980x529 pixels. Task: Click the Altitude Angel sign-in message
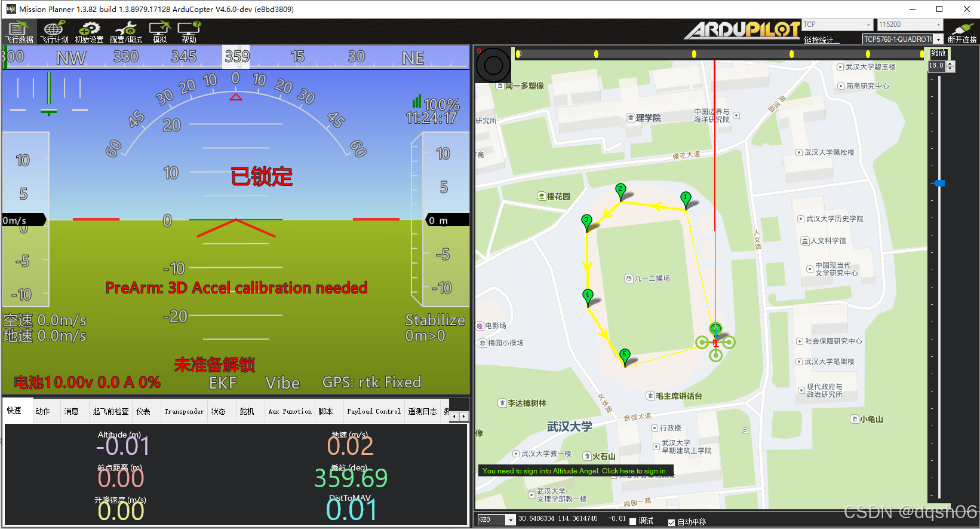575,471
